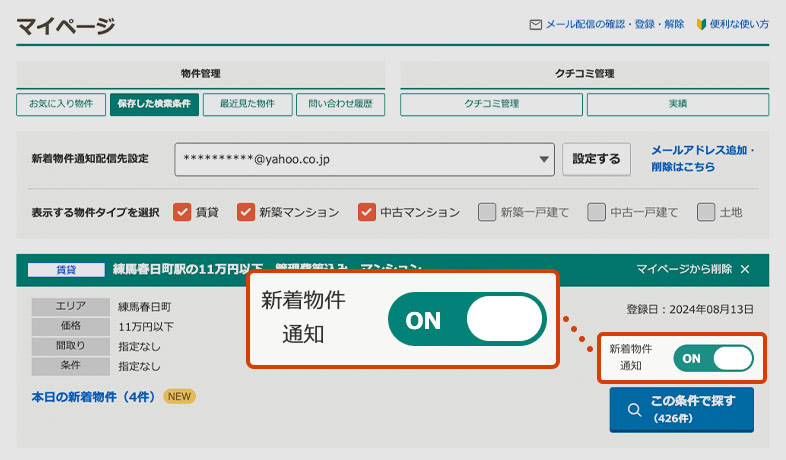Open 便利な使い方 link

pos(739,24)
